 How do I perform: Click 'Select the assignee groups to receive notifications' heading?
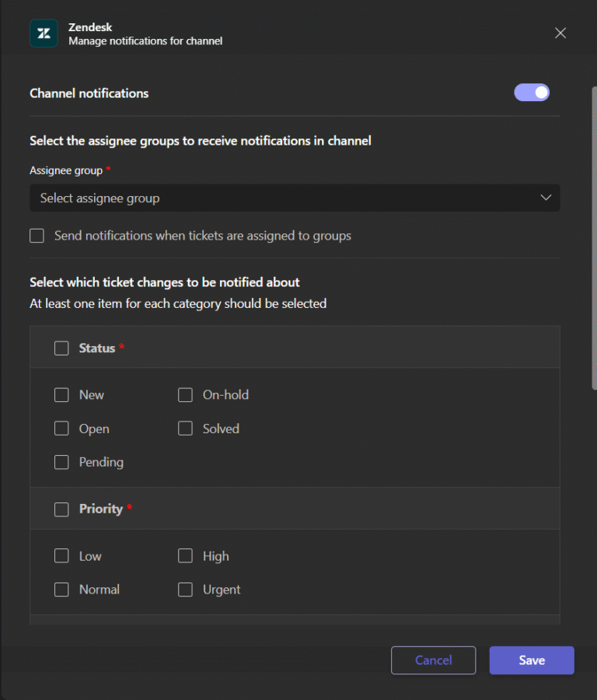(201, 141)
